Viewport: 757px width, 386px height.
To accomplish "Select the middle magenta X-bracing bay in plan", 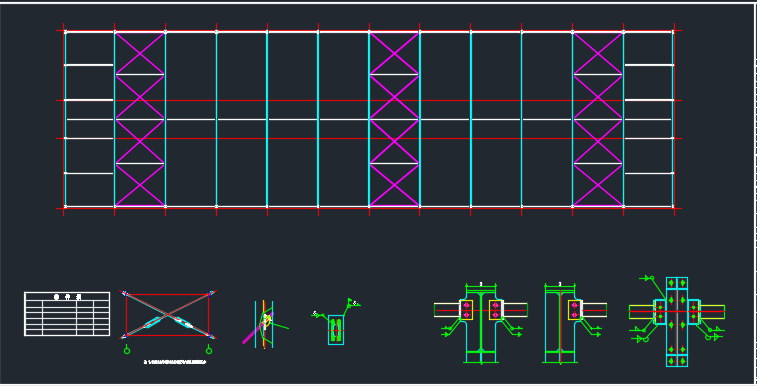I will [394, 119].
